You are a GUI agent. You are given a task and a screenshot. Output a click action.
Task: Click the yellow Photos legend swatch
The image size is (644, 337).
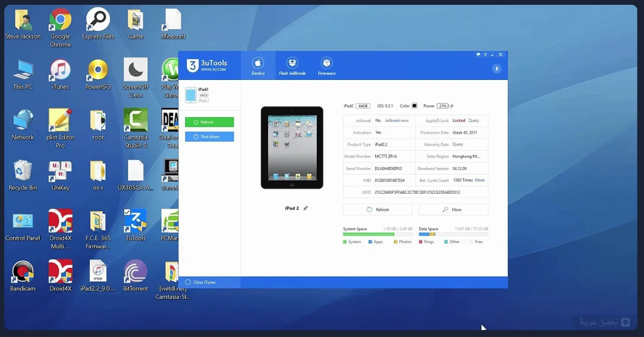(396, 242)
